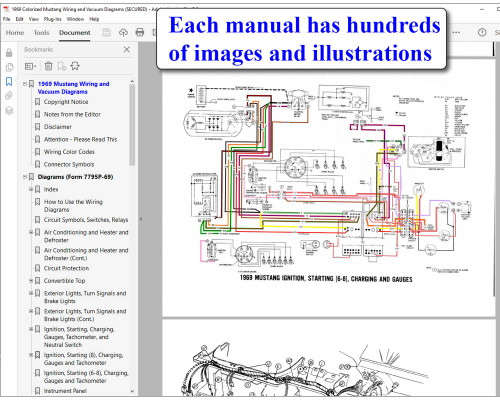Open the Wiring Color Codes bookmark
Viewport: 500px width, 400px height.
tap(69, 152)
